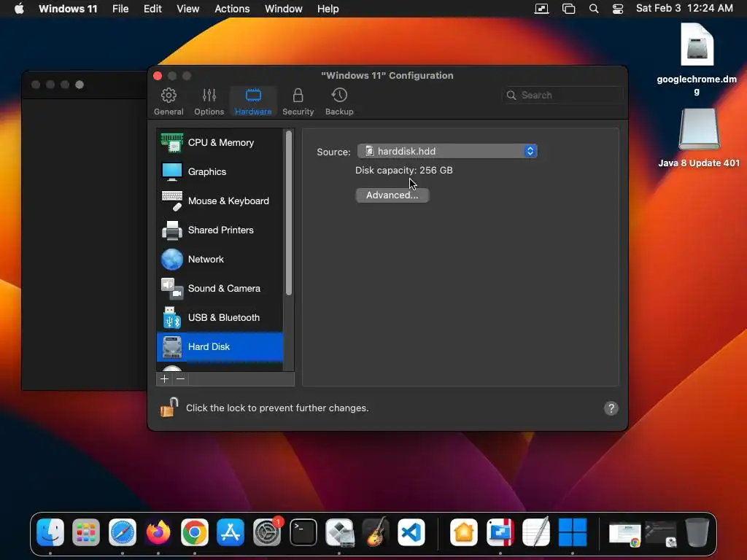
Task: Open Finder from the Dock
Action: pyautogui.click(x=50, y=532)
